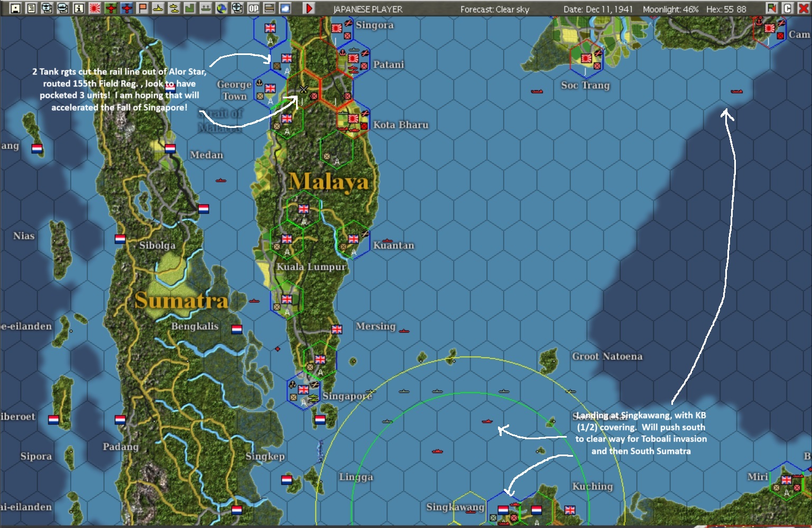Click the Kota Bharu city label
The height and width of the screenshot is (528, 812).
401,125
